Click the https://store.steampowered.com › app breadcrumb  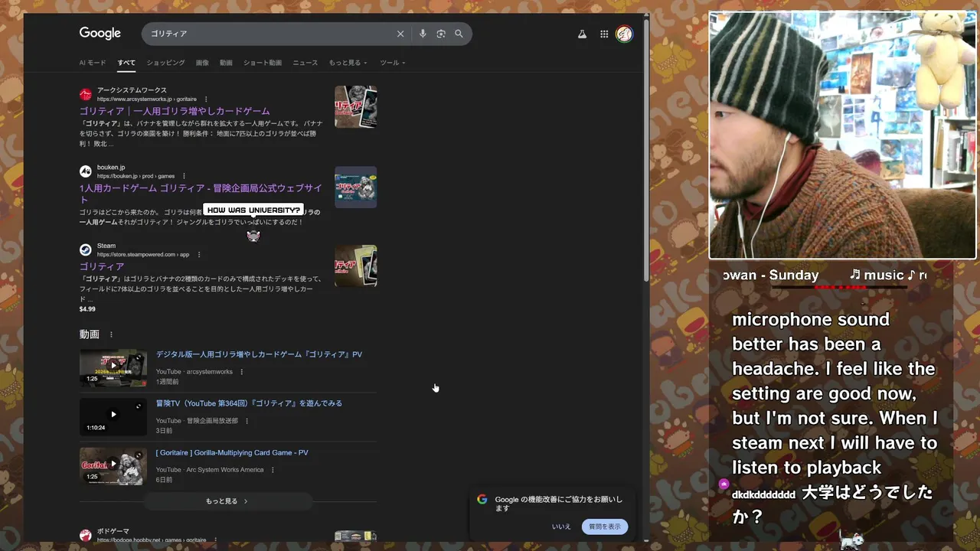coord(143,254)
